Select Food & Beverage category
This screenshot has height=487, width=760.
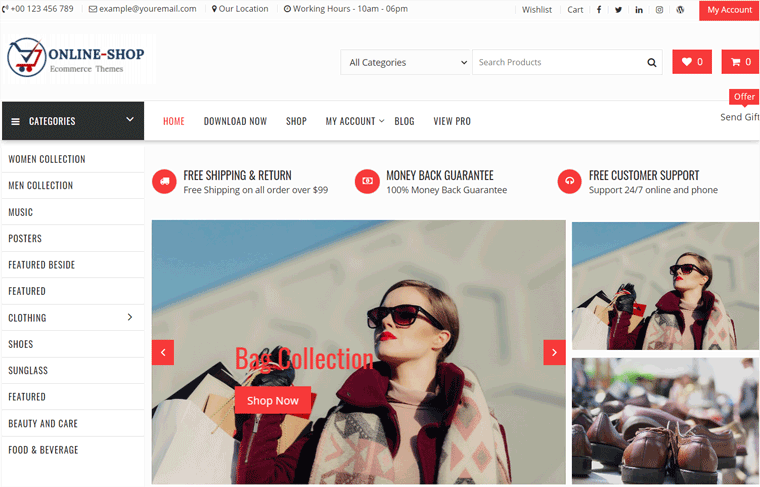[73, 450]
